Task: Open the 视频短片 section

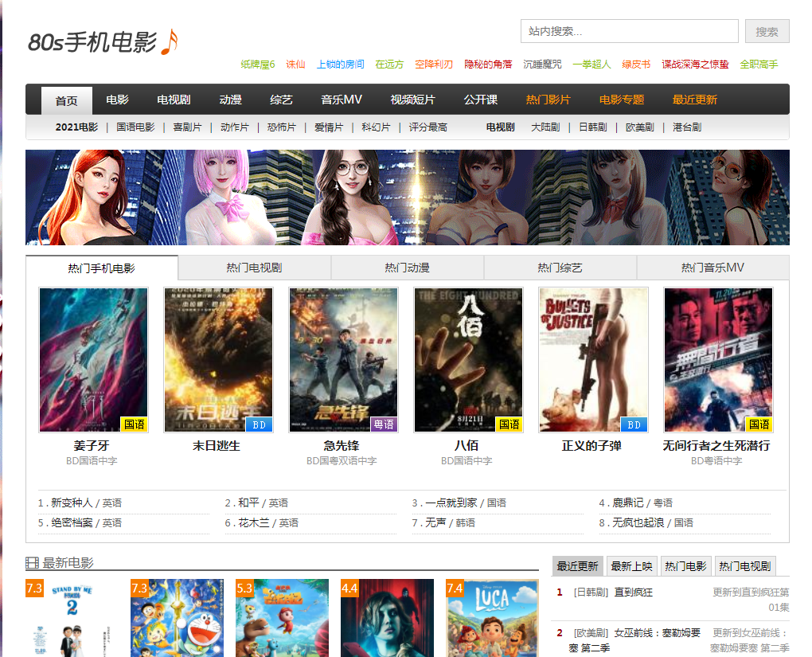Action: point(412,100)
